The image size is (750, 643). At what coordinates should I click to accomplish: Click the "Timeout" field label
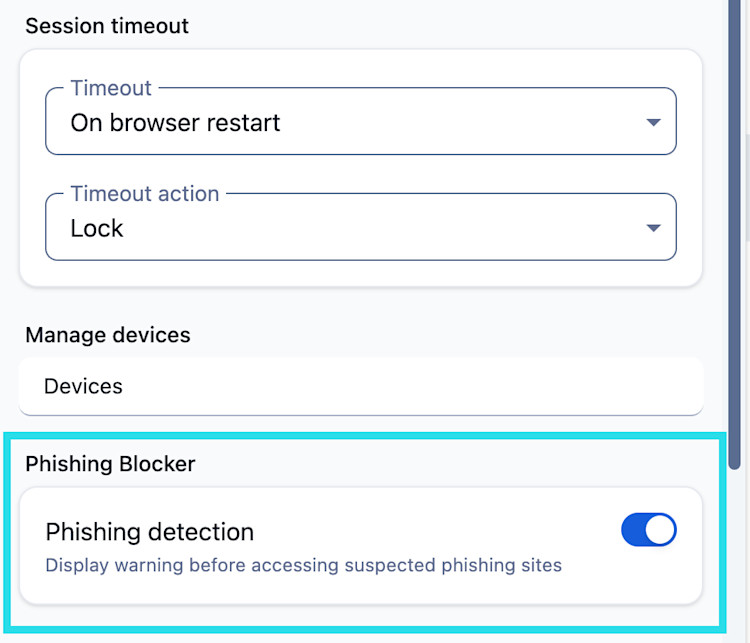tap(111, 88)
